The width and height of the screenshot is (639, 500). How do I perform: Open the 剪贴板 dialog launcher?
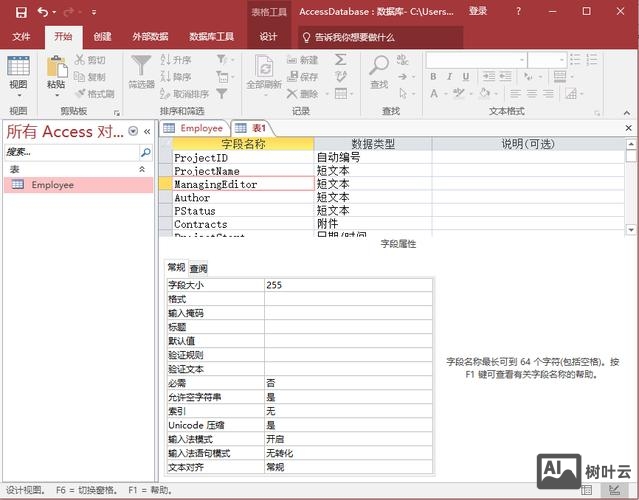117,112
